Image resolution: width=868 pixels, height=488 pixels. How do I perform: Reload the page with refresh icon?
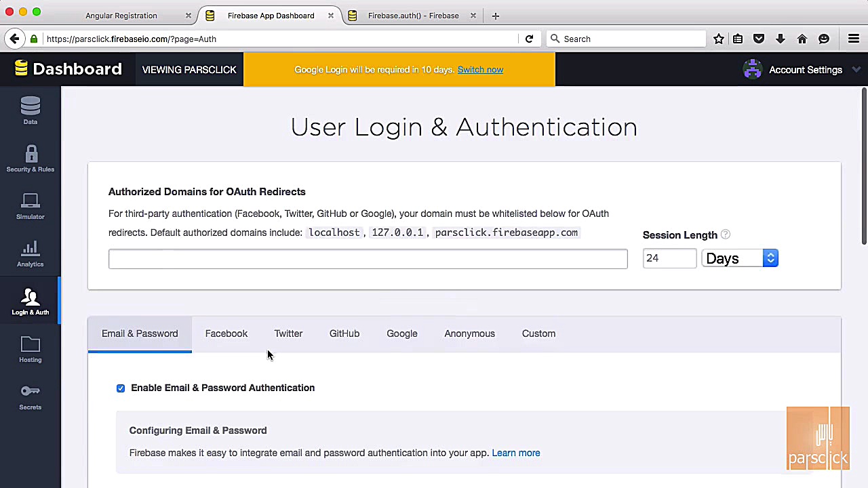[x=529, y=39]
